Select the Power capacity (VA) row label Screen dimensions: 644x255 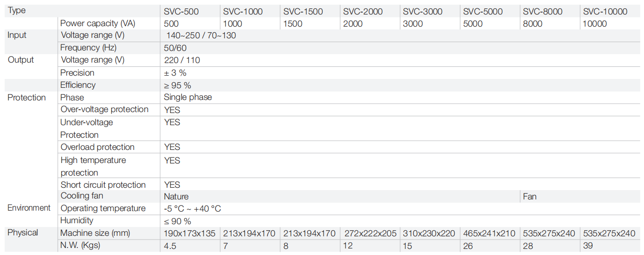coord(98,23)
